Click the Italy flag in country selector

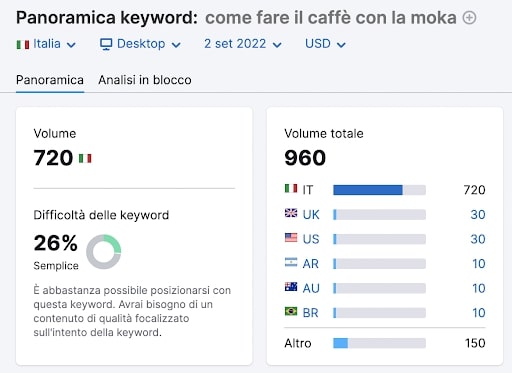click(23, 44)
